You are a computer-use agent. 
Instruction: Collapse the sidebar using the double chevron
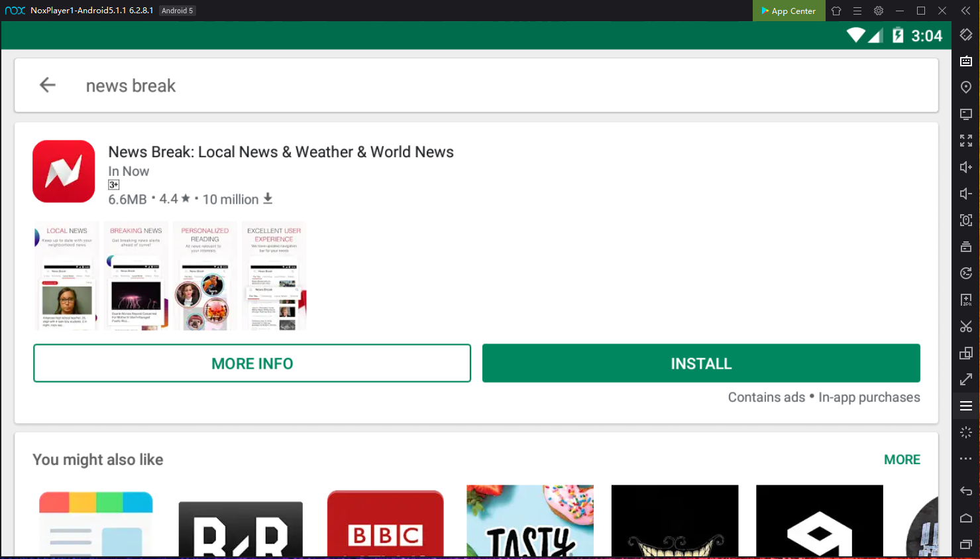(967, 10)
